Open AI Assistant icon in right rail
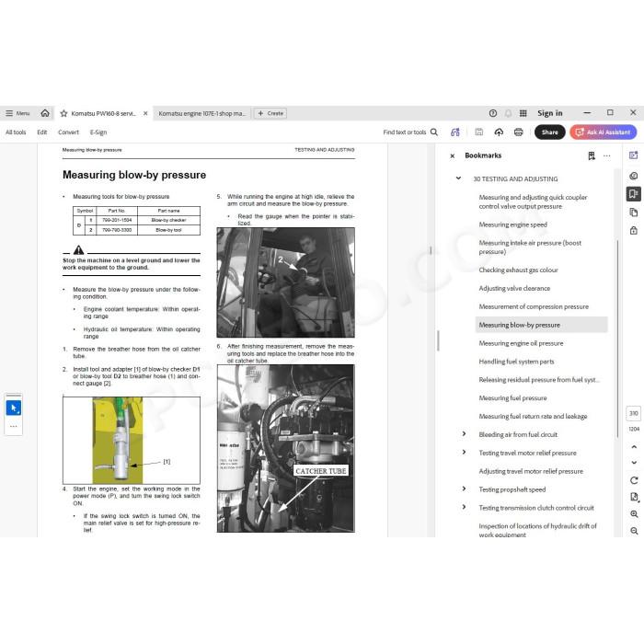 pyautogui.click(x=633, y=155)
